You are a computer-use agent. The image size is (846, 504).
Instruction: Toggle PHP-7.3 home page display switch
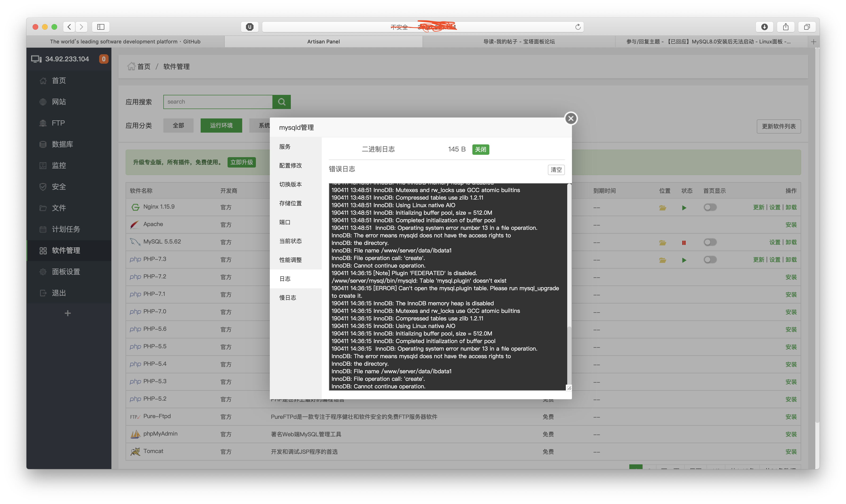[710, 260]
